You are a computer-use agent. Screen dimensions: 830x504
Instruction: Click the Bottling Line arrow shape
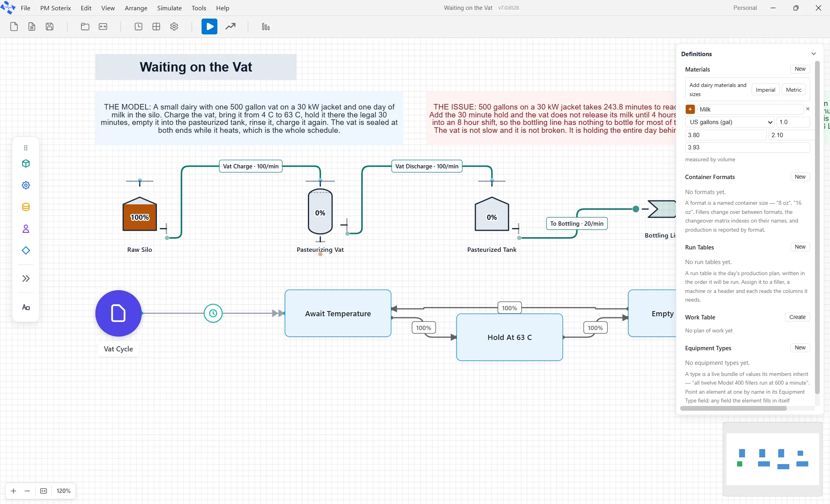pyautogui.click(x=662, y=209)
